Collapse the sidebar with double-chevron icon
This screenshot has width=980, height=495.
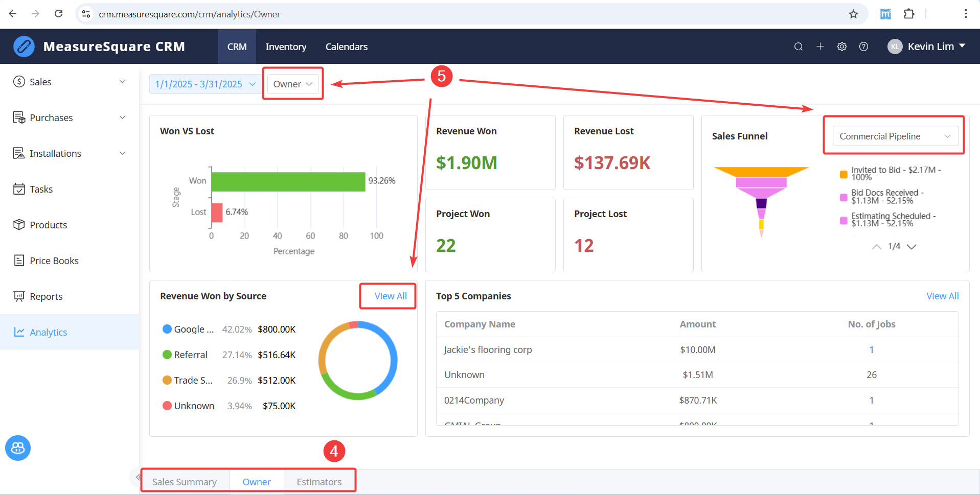(x=138, y=477)
